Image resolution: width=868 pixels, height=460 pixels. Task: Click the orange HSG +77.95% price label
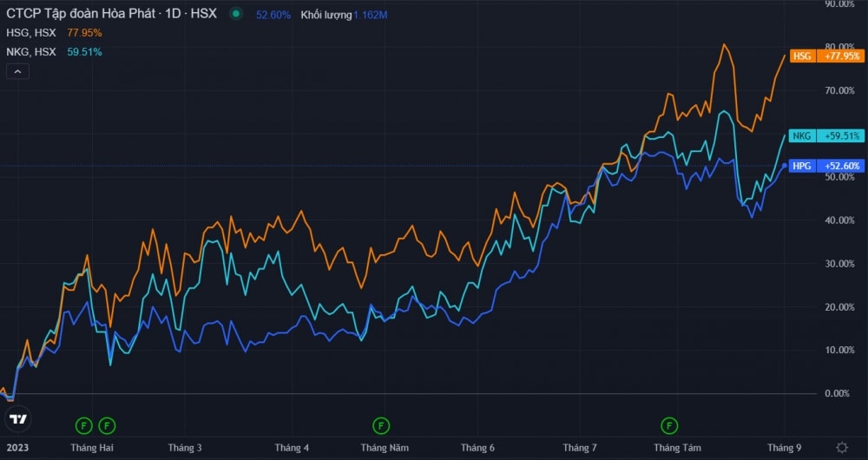pyautogui.click(x=827, y=56)
